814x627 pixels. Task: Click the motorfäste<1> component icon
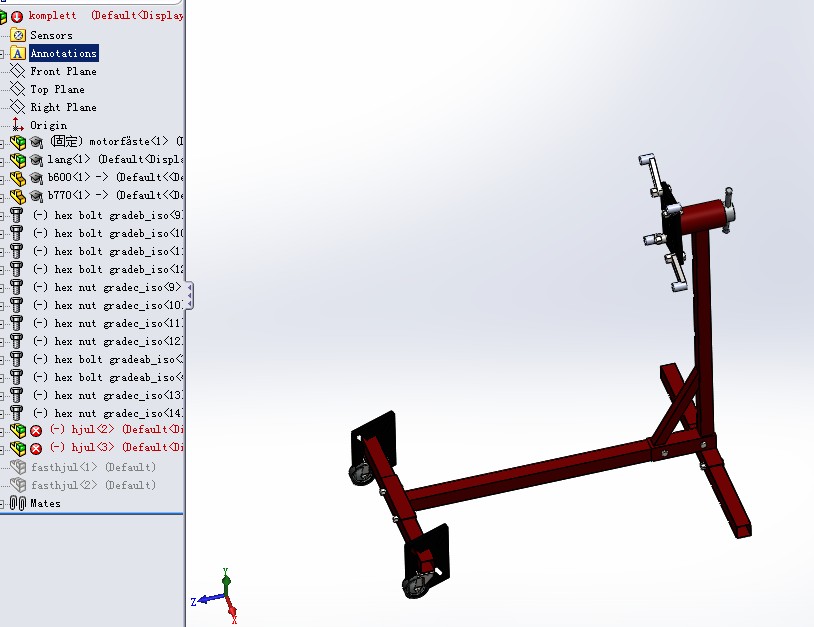coord(18,142)
